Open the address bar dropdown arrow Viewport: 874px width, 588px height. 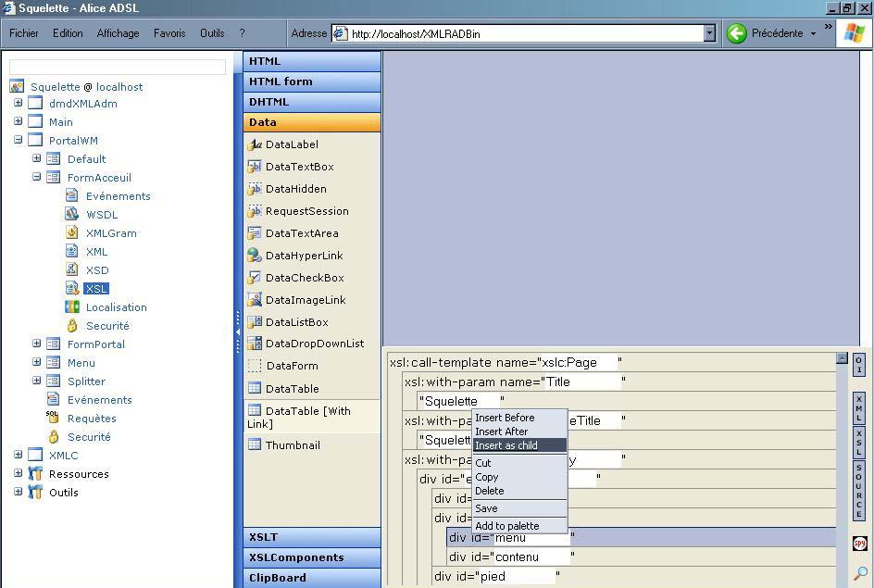[x=709, y=33]
